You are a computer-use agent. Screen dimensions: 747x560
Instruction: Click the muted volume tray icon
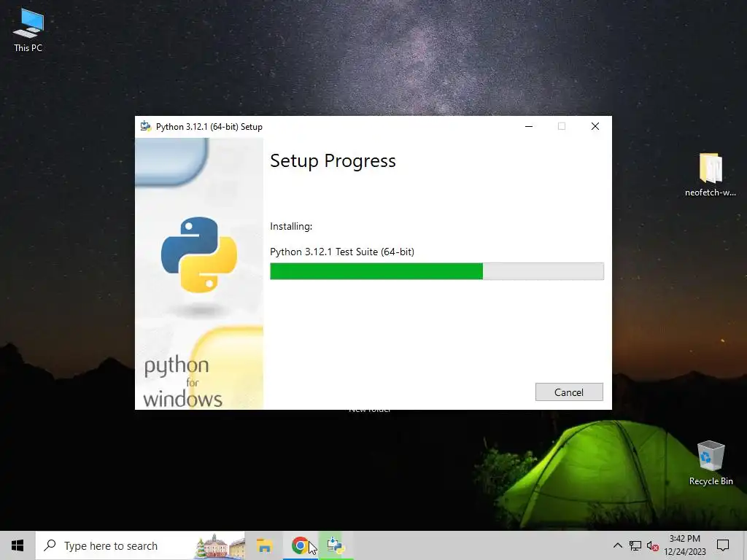pos(653,545)
